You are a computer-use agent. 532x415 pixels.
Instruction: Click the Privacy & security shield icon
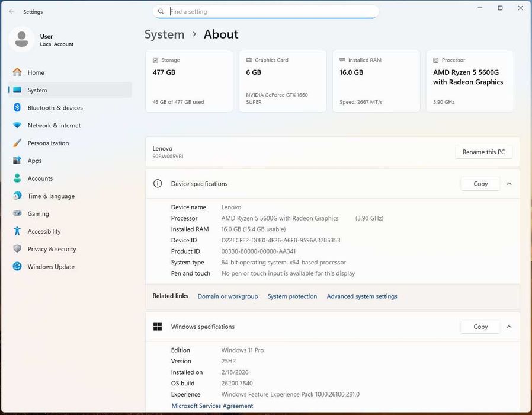pos(17,248)
